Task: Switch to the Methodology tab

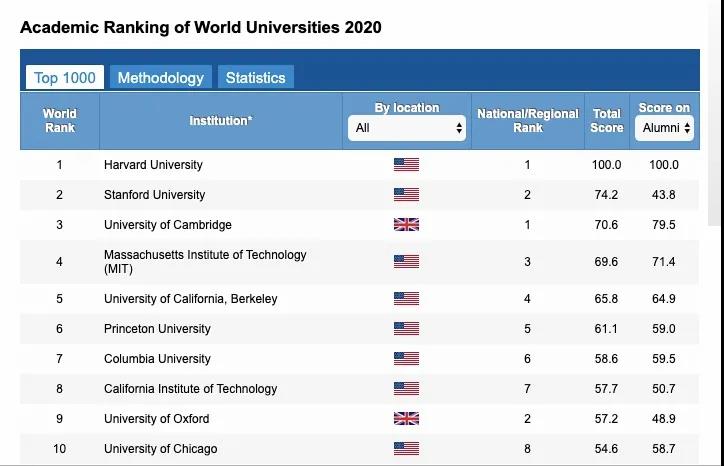Action: coord(160,78)
